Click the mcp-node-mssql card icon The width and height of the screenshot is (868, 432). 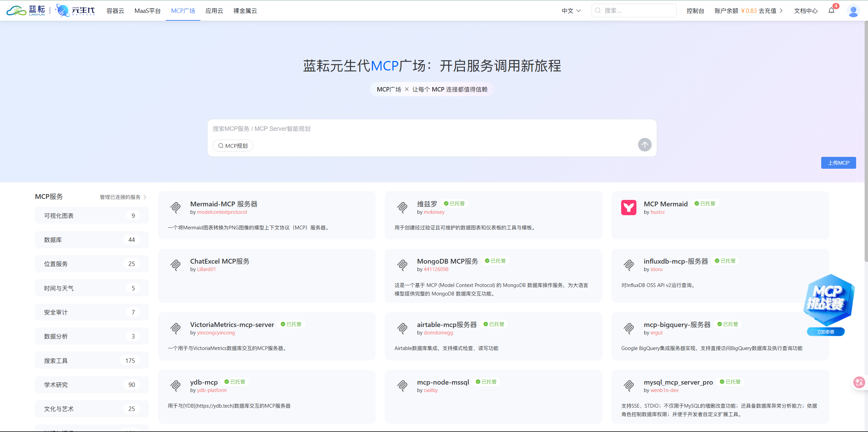tap(402, 386)
